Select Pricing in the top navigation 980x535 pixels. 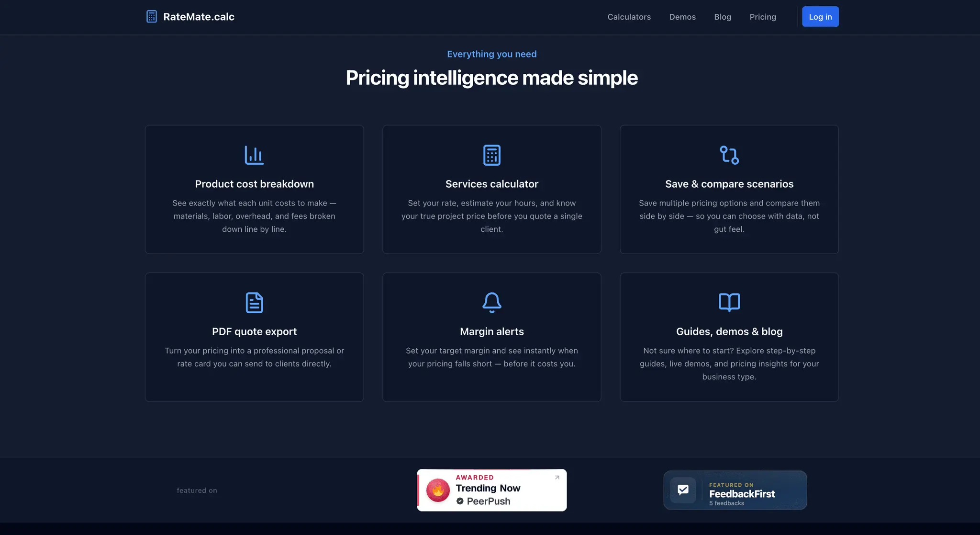click(763, 17)
